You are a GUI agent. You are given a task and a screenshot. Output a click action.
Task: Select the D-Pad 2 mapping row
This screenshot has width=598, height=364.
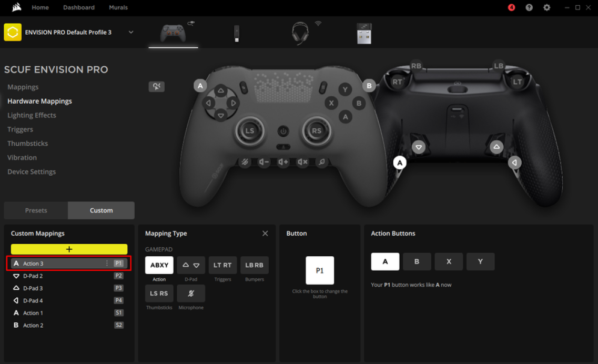coord(69,276)
